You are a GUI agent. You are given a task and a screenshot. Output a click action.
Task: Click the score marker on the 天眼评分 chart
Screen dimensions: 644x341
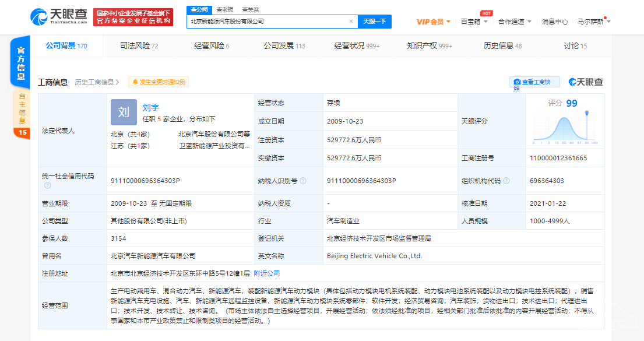(587, 113)
